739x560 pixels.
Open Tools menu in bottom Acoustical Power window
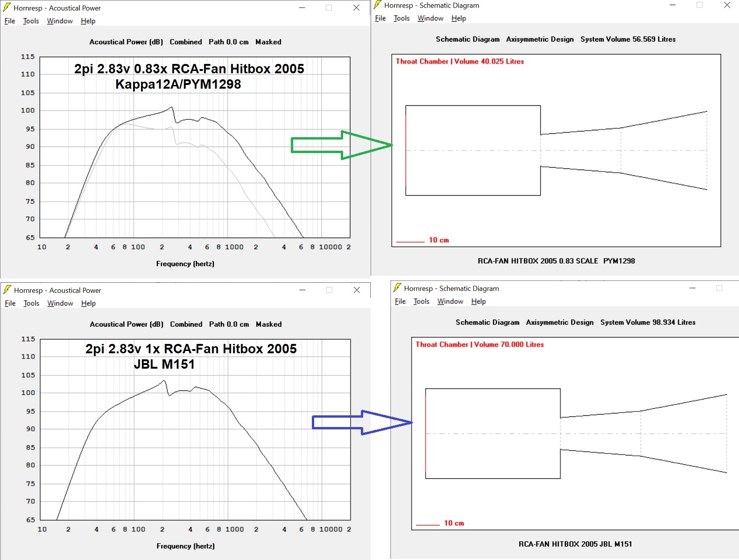click(31, 303)
